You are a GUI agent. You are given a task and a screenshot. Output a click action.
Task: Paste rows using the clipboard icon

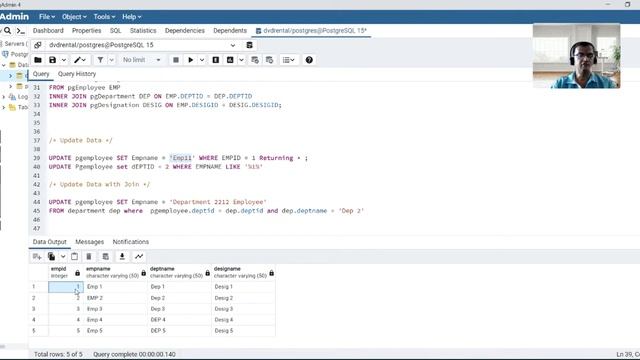pos(74,256)
